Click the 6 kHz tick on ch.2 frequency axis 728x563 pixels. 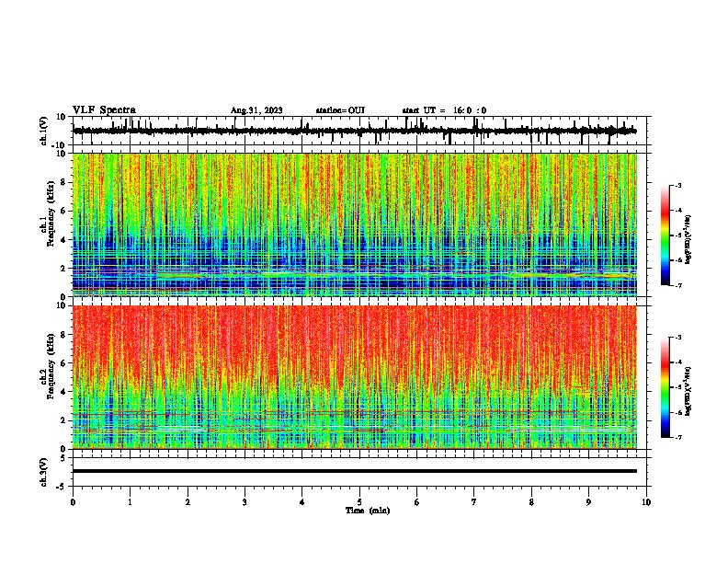tap(63, 363)
